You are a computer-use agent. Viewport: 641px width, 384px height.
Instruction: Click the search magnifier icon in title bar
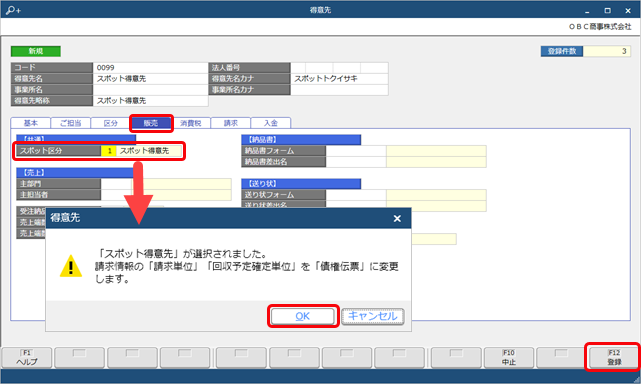tap(13, 10)
